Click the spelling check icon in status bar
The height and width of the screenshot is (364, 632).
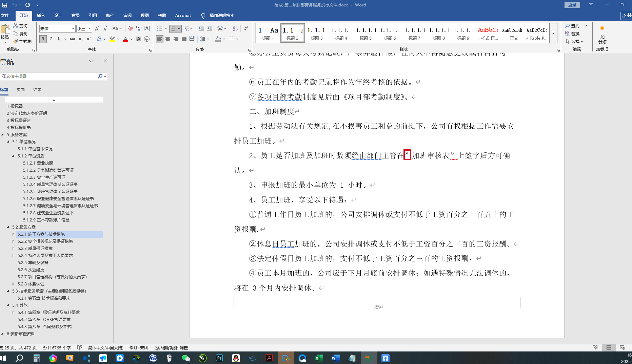click(x=80, y=348)
